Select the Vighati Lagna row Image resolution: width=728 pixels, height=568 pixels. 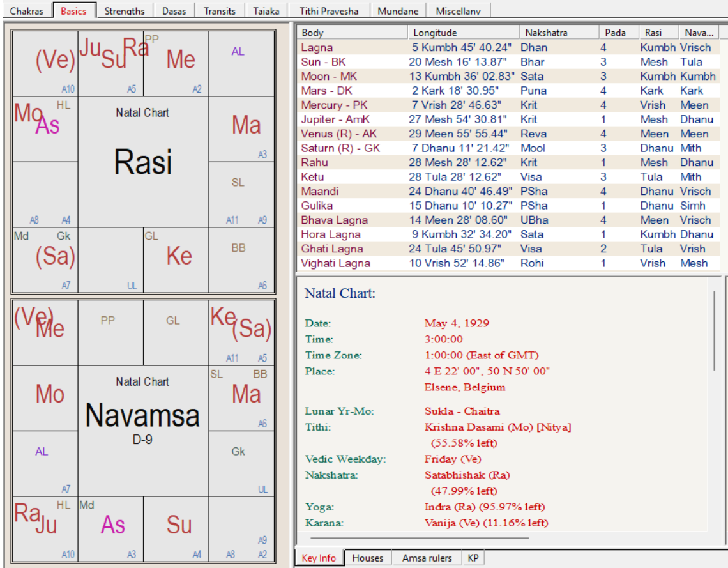[x=508, y=263]
